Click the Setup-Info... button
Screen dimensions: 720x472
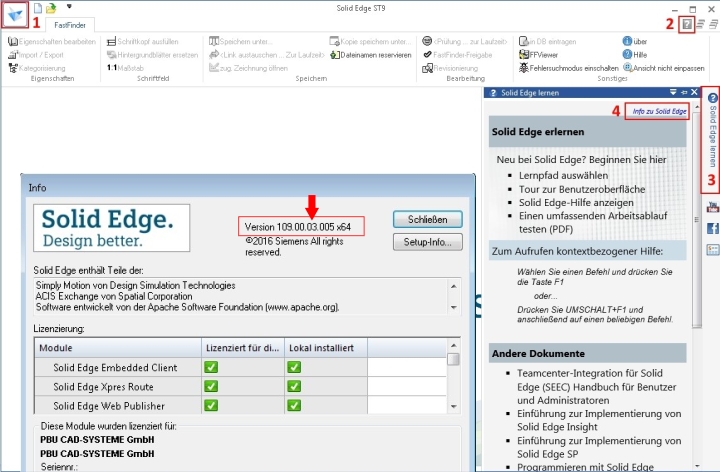(428, 242)
